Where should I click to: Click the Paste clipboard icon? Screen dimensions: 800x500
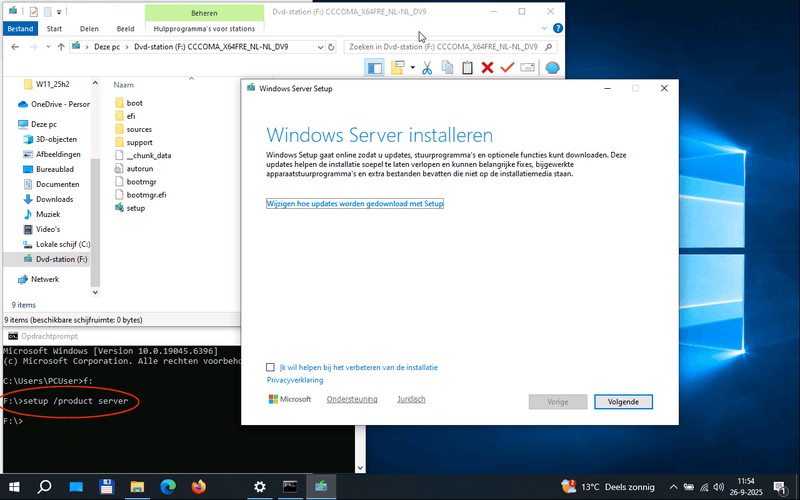[x=467, y=67]
